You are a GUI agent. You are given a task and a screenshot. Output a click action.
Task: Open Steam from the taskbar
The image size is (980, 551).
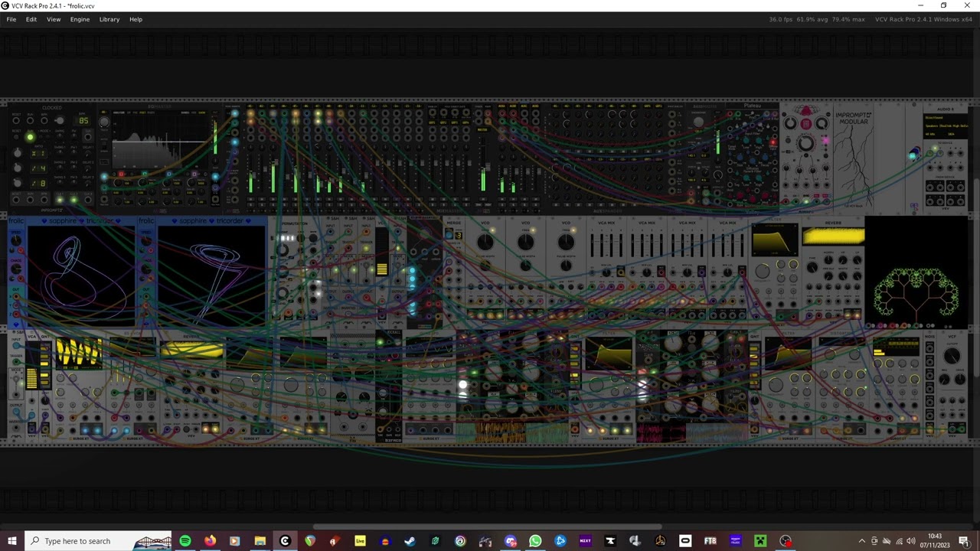click(410, 541)
